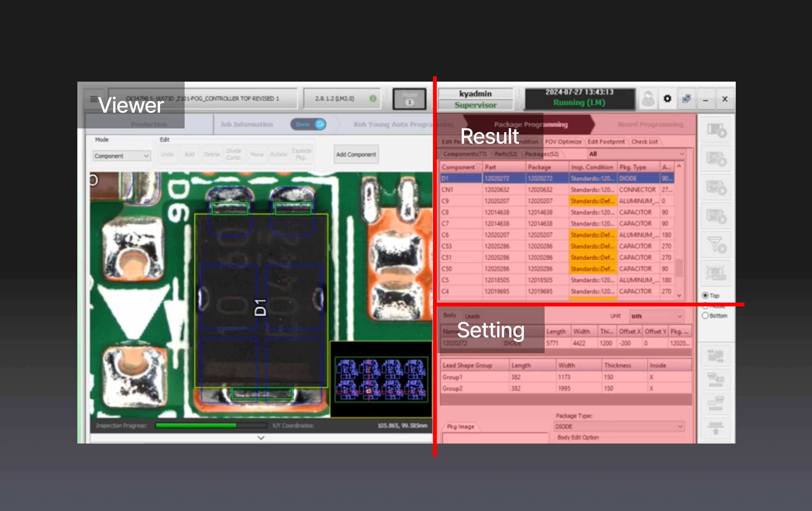The height and width of the screenshot is (511, 812).
Task: Click the conveyor OUT icon in sidebar
Action: pyautogui.click(x=716, y=403)
